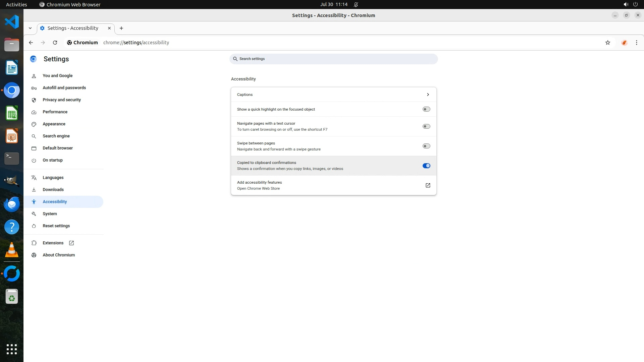Viewport: 644px width, 362px height.
Task: Turn off Copied to clipboard confirmations
Action: (426, 166)
